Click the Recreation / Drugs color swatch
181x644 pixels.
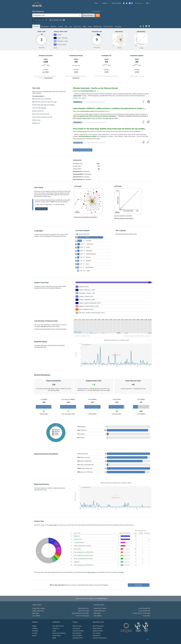77,293
